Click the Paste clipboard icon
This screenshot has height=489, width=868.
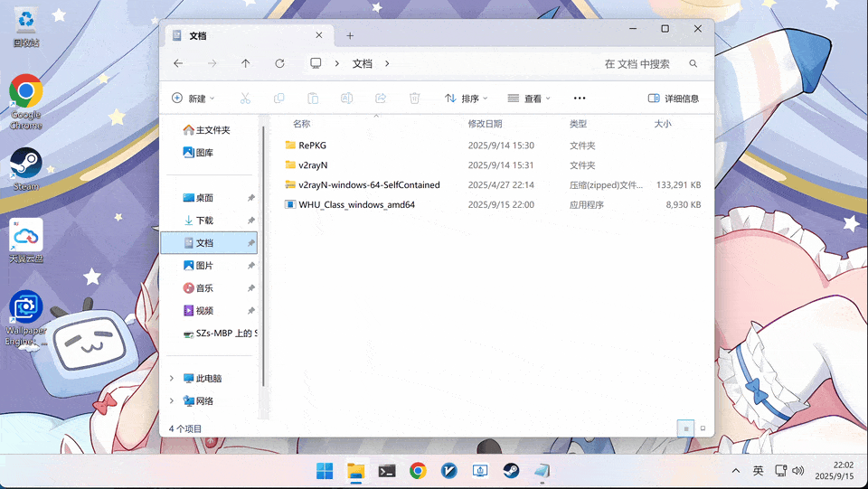coord(313,99)
